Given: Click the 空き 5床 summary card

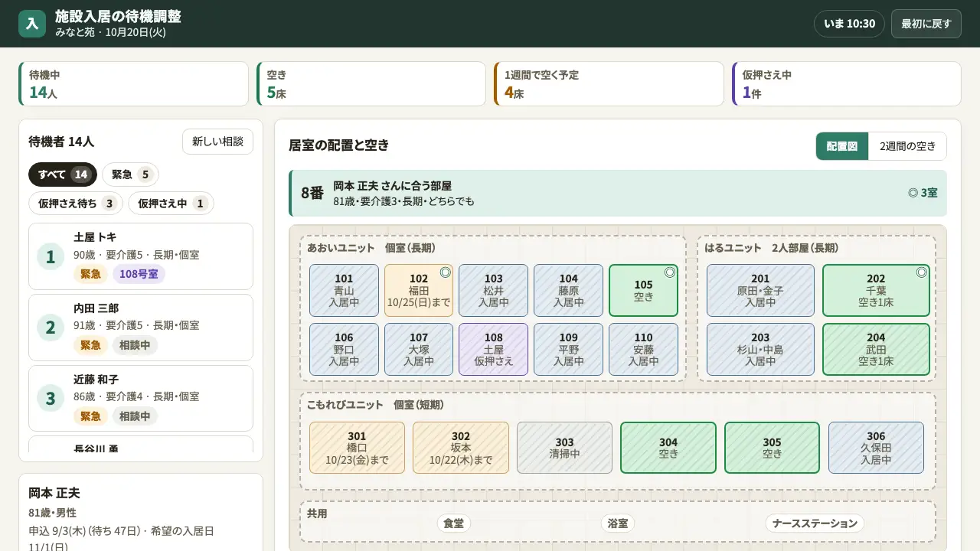Looking at the screenshot, I should 371,84.
